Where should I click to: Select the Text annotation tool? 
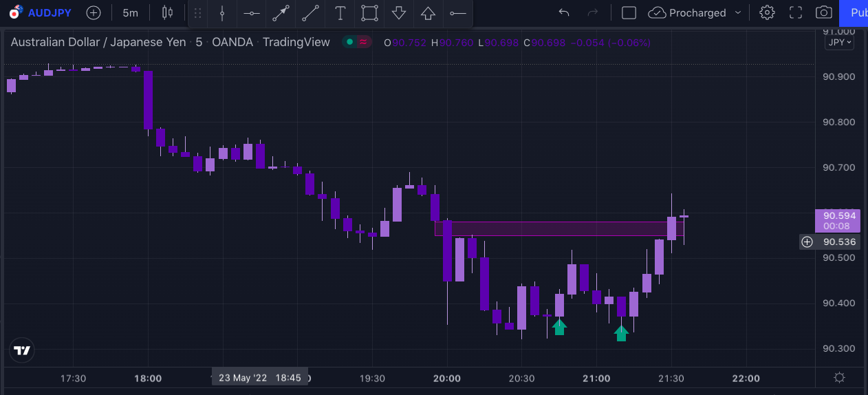tap(340, 13)
